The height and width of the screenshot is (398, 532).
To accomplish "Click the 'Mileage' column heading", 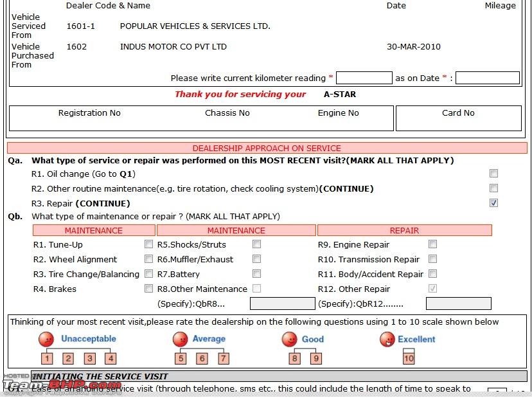I will (501, 5).
